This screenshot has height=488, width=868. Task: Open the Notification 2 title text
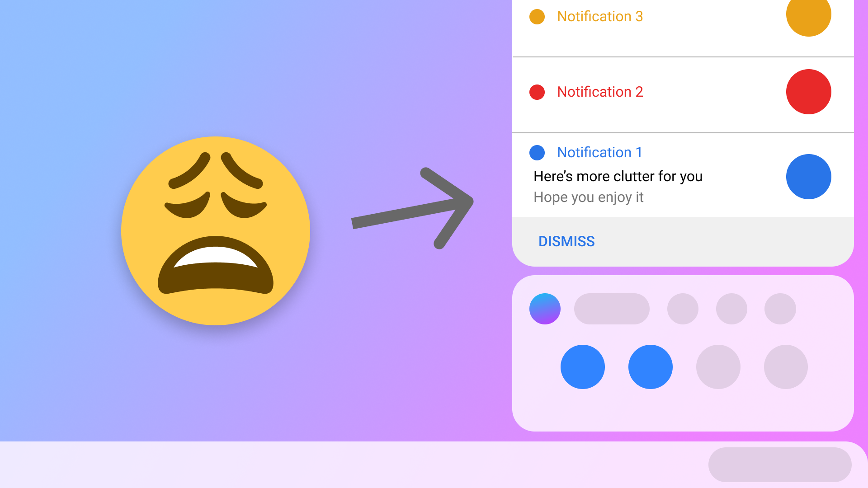point(600,92)
